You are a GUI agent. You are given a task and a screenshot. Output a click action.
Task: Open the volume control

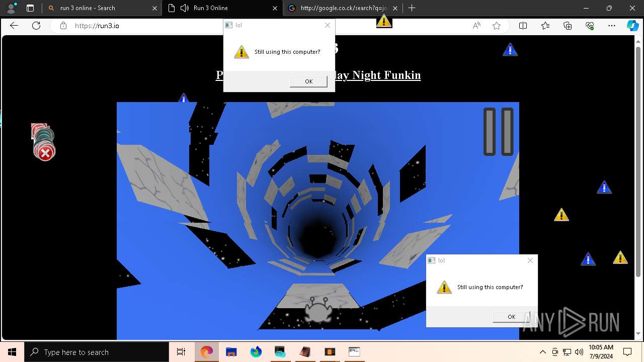tap(579, 352)
